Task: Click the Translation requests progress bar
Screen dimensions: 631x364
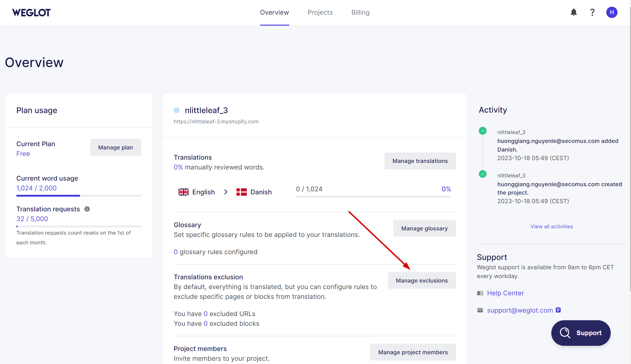Action: coord(79,226)
